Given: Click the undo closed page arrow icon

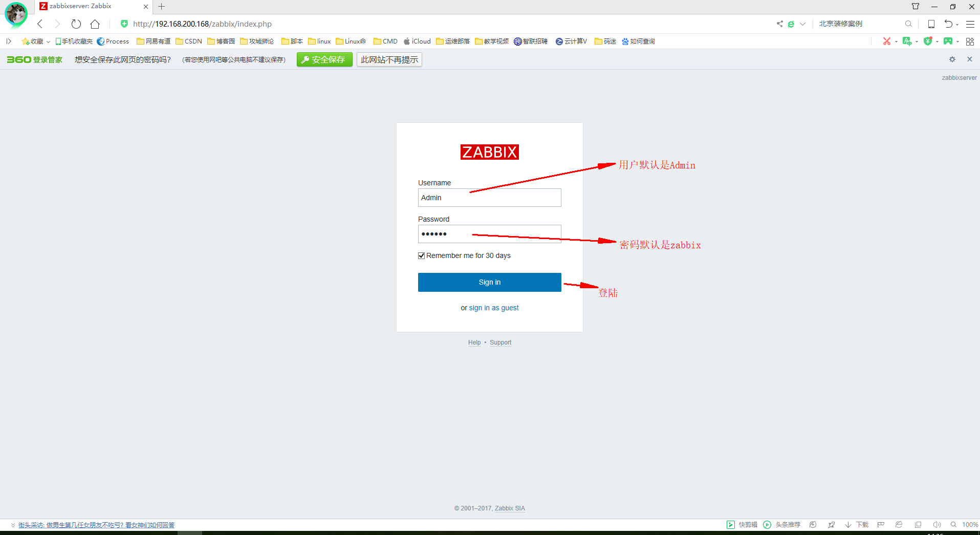Looking at the screenshot, I should [x=948, y=24].
